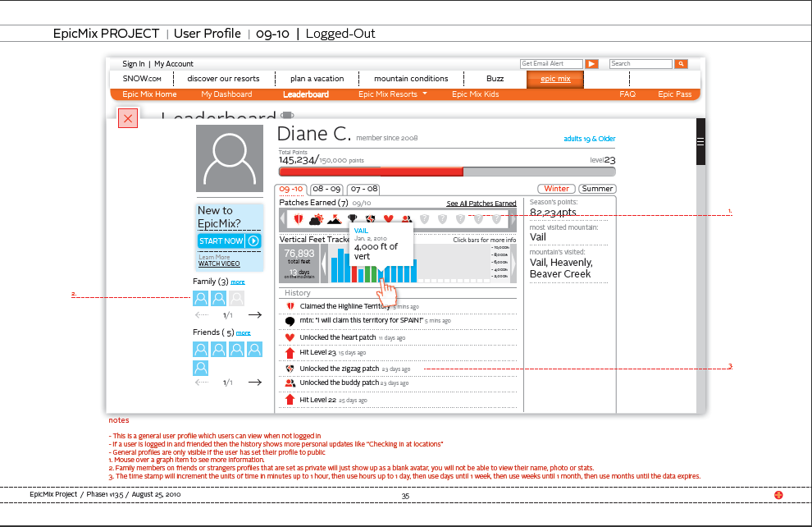Open the Epic Pass menu item
This screenshot has height=527, width=812.
[x=675, y=94]
